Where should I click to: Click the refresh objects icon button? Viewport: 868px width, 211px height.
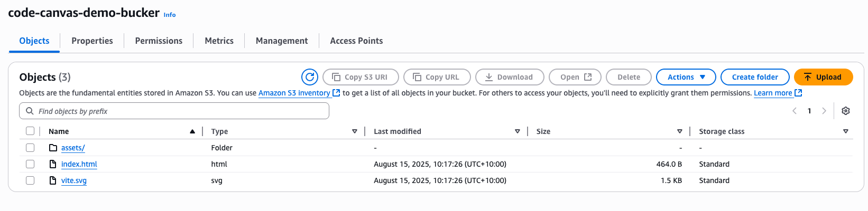[x=310, y=77]
